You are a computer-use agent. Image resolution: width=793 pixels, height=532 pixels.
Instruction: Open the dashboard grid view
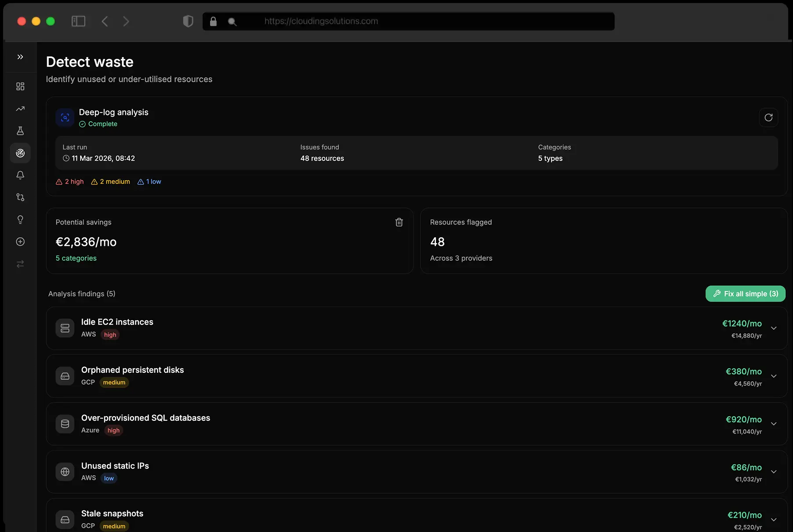coord(20,86)
